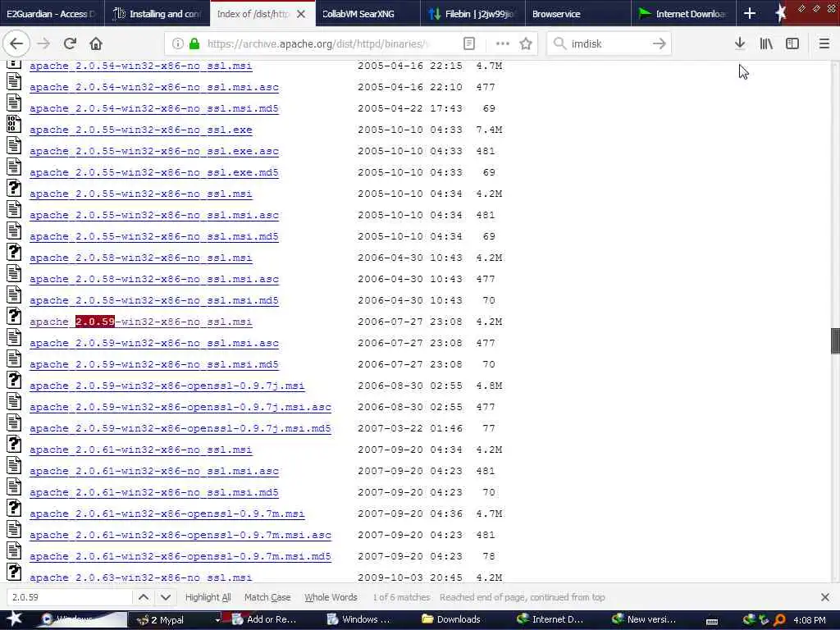Open Add or Re... taskbar window
The width and height of the screenshot is (840, 630).
coord(271,619)
